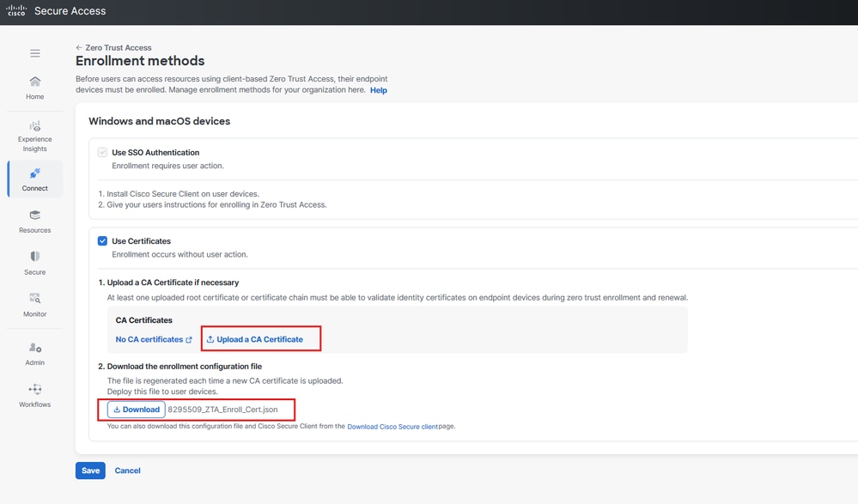Toggle the hamburger navigation menu
Viewport: 858px width, 504px height.
(x=35, y=53)
